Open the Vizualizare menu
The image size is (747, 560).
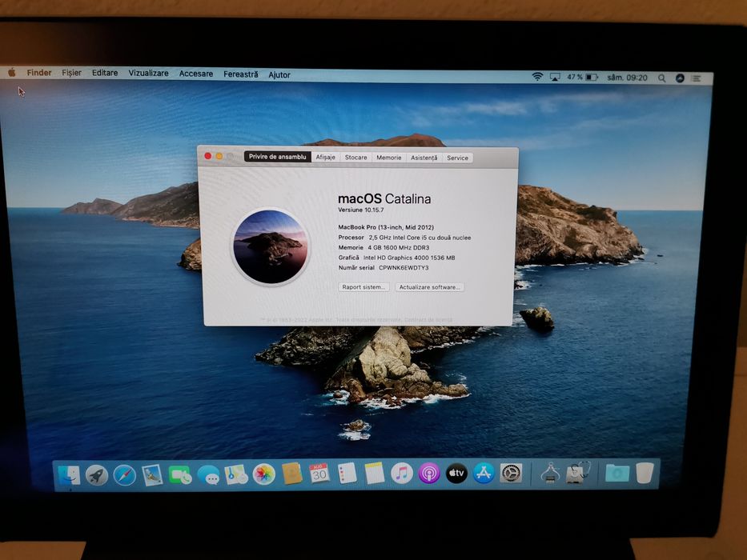coord(148,74)
